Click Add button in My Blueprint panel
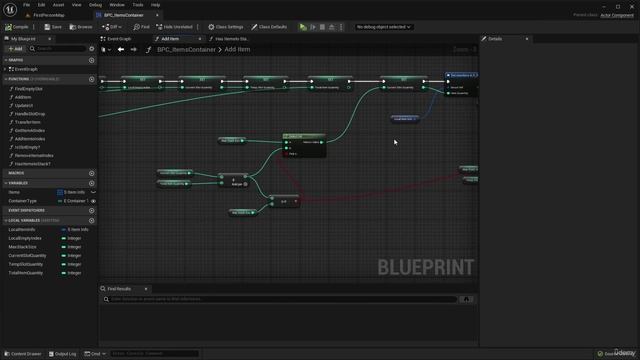The width and height of the screenshot is (640, 360). pos(16,49)
